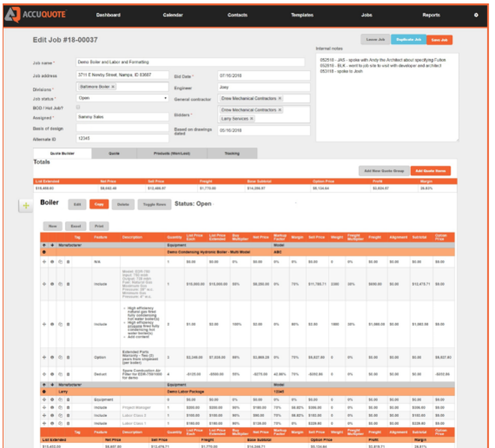Go to the Calendar page
The image size is (495, 448).
point(173,15)
